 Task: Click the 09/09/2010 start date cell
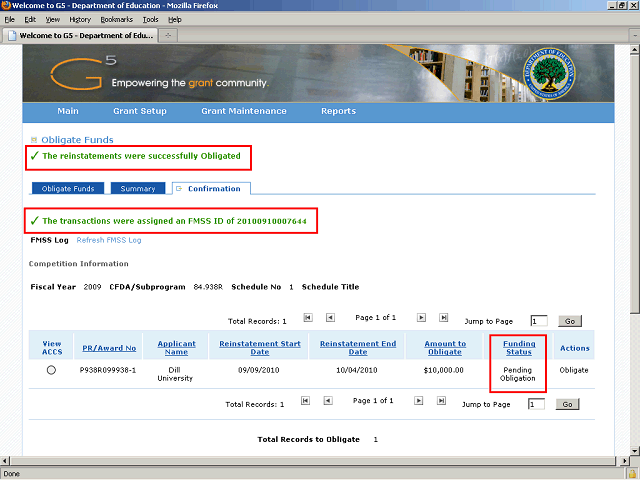pos(259,370)
